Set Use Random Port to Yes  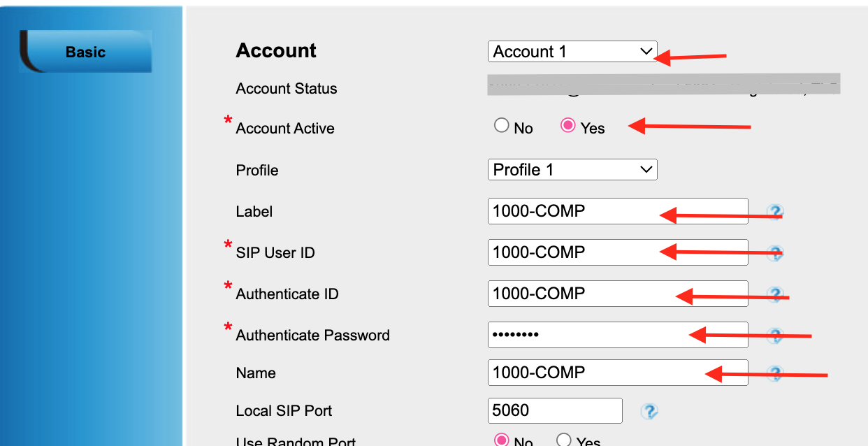[x=563, y=440]
